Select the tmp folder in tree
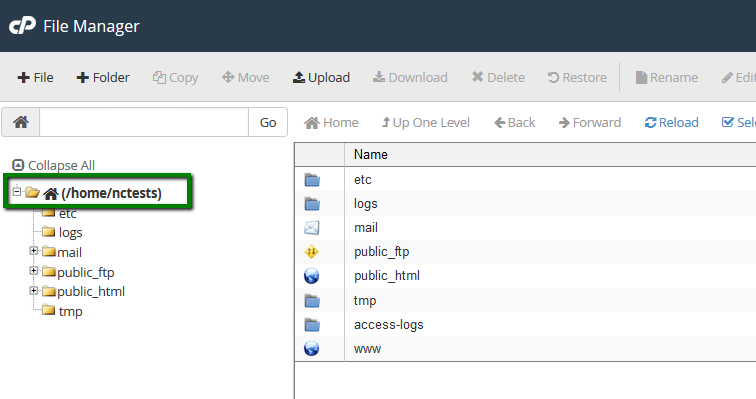The image size is (756, 399). click(70, 312)
